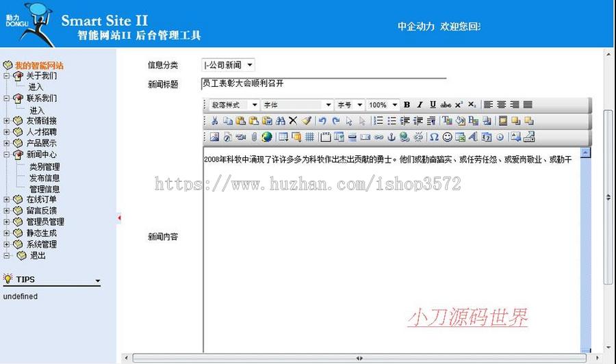Viewport: 616px width, 364px height.
Task: Apply superscript formatting
Action: pyautogui.click(x=459, y=105)
